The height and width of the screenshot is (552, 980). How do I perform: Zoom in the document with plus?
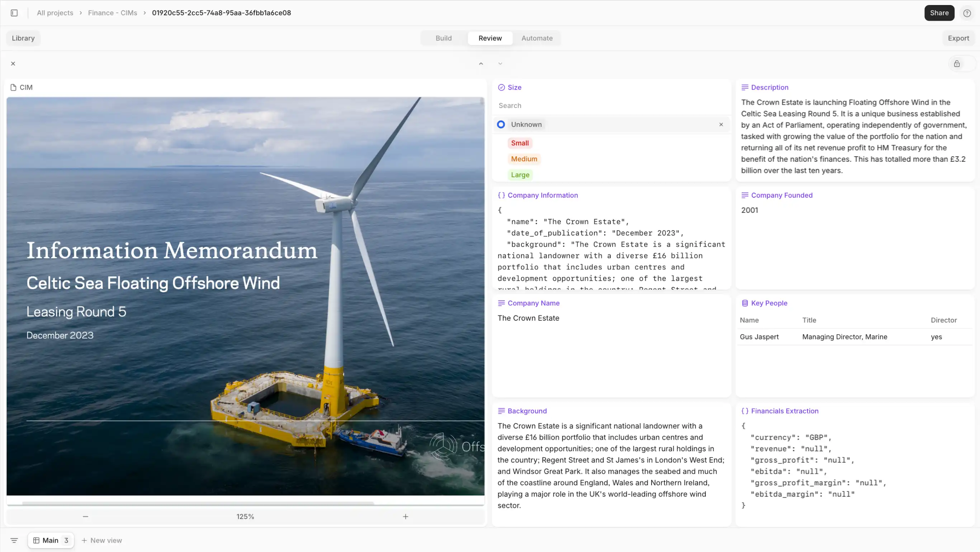(x=406, y=516)
